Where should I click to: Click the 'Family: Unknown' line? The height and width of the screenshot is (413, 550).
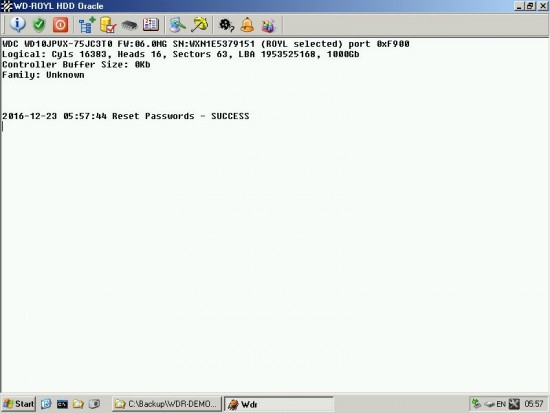pyautogui.click(x=43, y=75)
